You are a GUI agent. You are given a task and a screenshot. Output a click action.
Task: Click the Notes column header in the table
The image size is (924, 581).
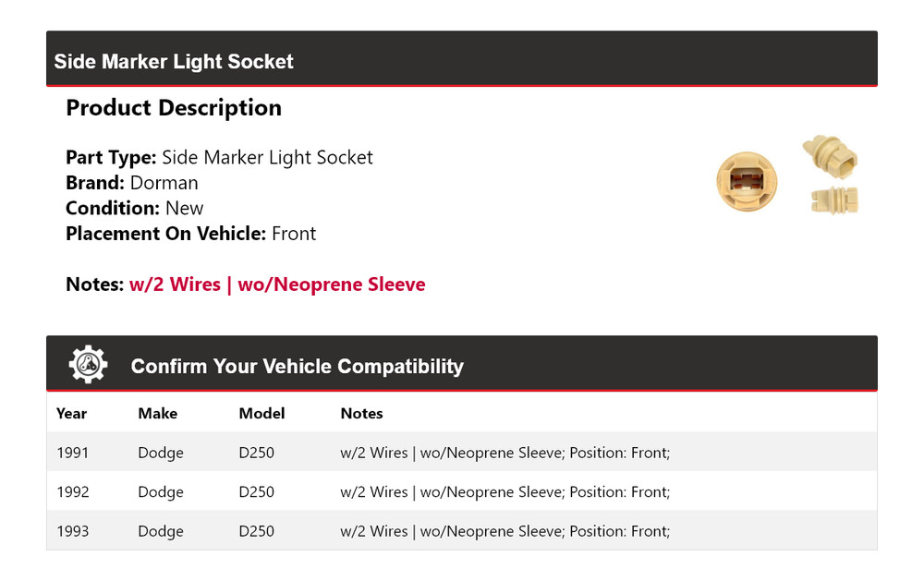click(x=361, y=413)
